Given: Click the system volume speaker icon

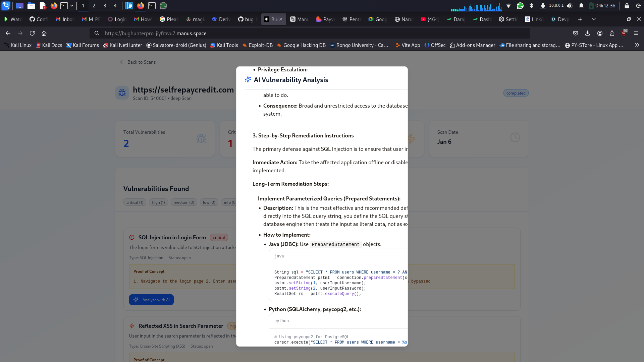Looking at the screenshot, I should 570,6.
